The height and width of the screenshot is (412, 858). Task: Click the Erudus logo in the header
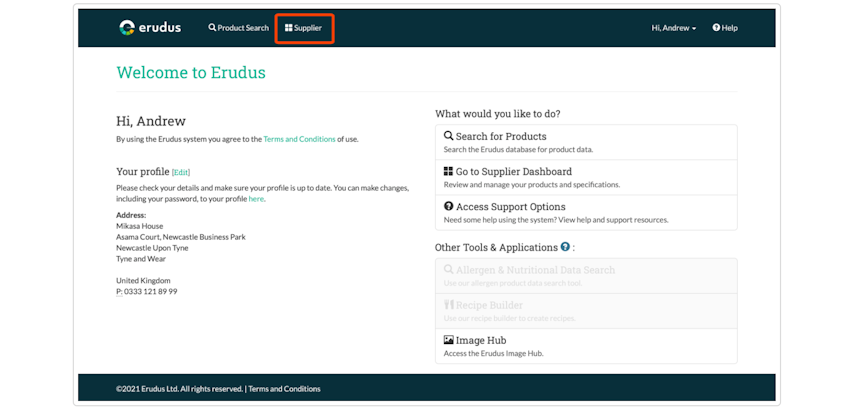[150, 27]
